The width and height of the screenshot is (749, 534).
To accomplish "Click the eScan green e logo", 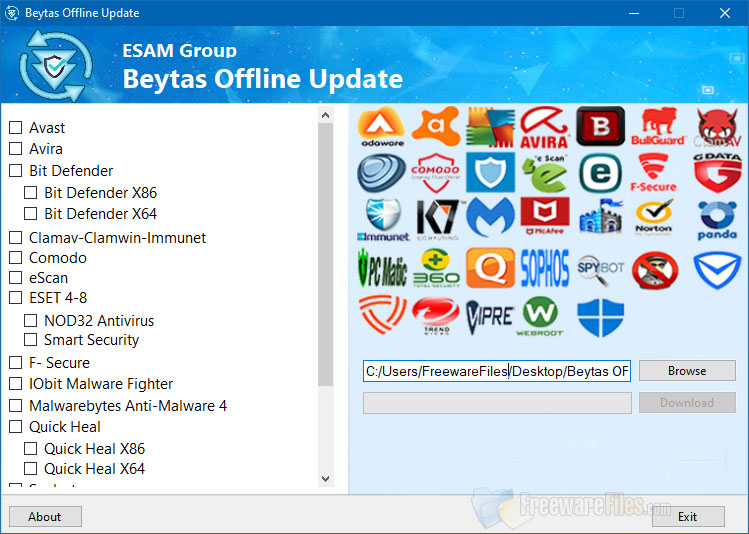I will point(545,173).
